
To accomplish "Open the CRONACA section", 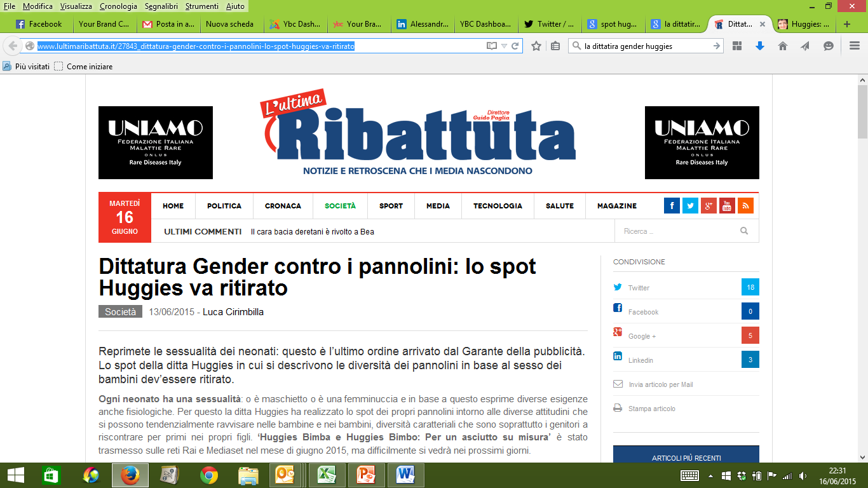I will 283,206.
